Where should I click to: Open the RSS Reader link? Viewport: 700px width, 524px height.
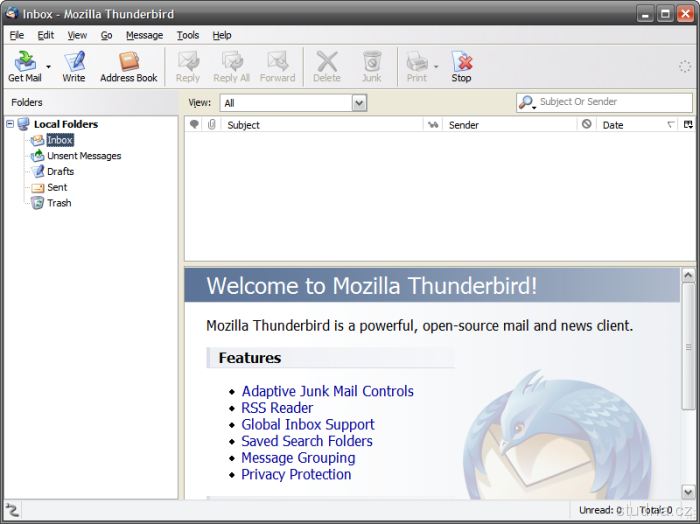tap(277, 408)
